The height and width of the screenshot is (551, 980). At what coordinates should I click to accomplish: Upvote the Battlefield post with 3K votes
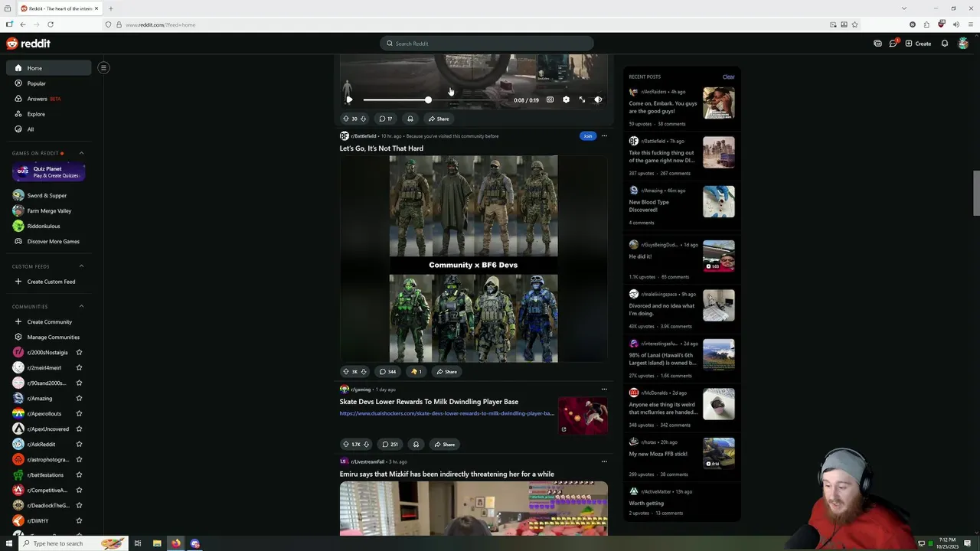pyautogui.click(x=345, y=372)
